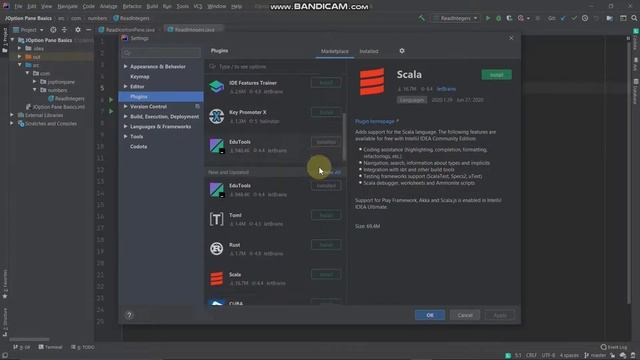Click Run with Coverage icon in toolbar
640x360 pixels.
coord(509,18)
